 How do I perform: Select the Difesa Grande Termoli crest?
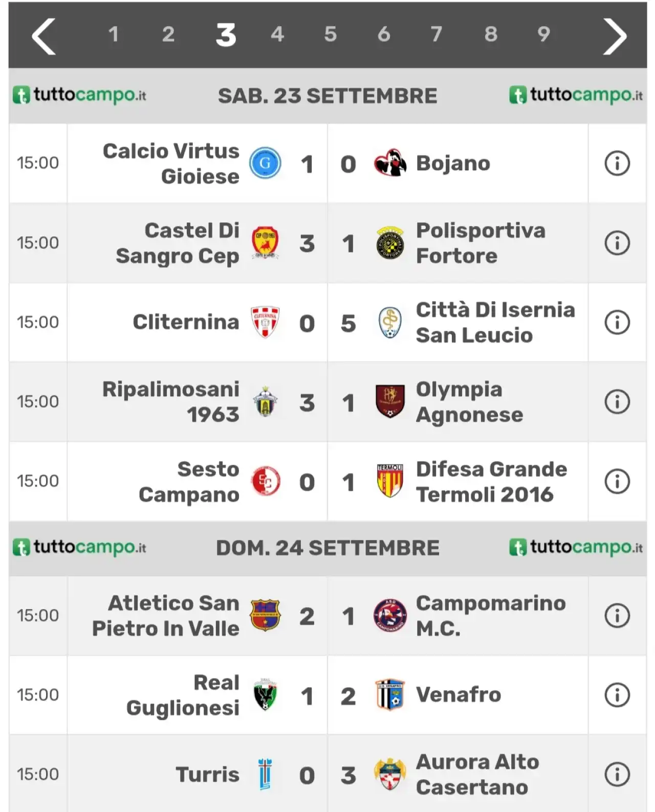point(390,481)
